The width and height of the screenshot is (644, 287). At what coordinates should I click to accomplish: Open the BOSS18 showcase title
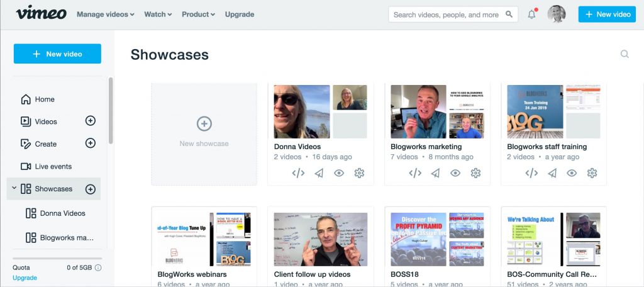(404, 274)
